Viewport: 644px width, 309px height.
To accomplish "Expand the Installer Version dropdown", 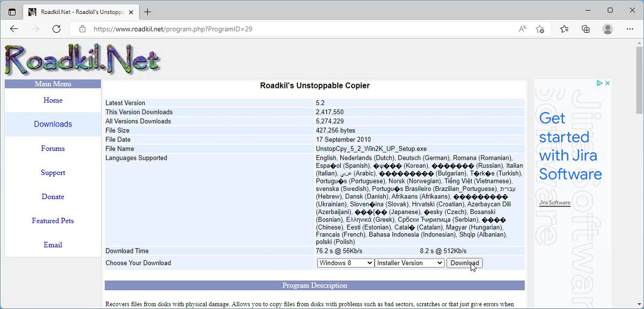I will pyautogui.click(x=409, y=263).
